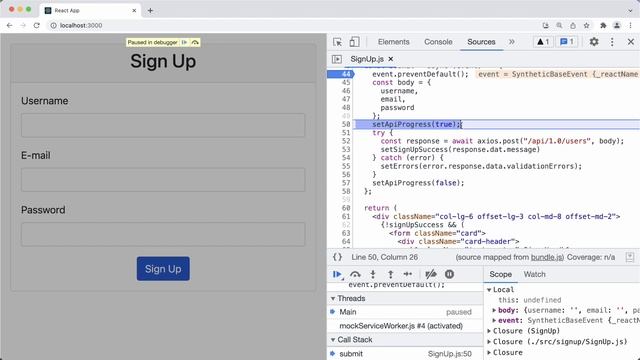The width and height of the screenshot is (640, 360).
Task: Open the browser extensions puzzle icon
Action: point(603,25)
